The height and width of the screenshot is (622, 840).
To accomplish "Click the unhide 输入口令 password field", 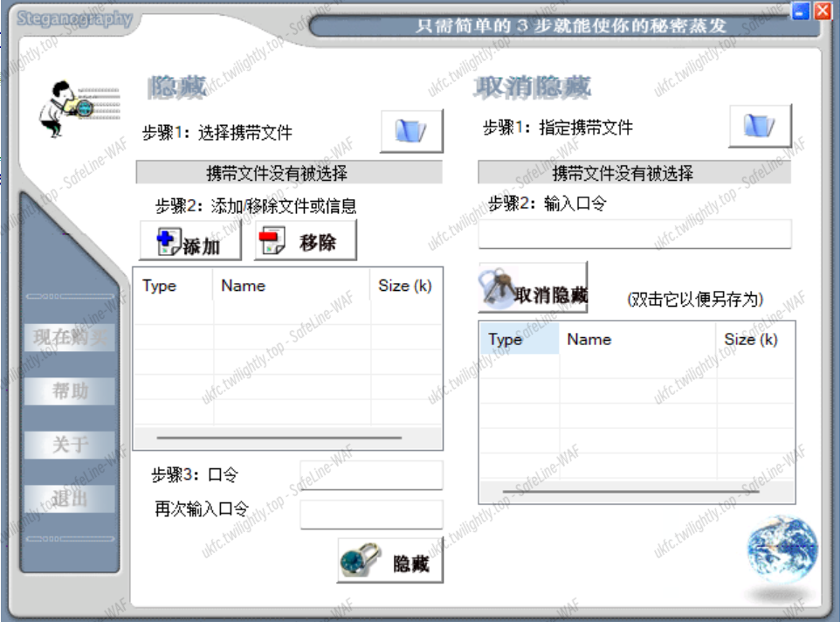I will pos(635,234).
